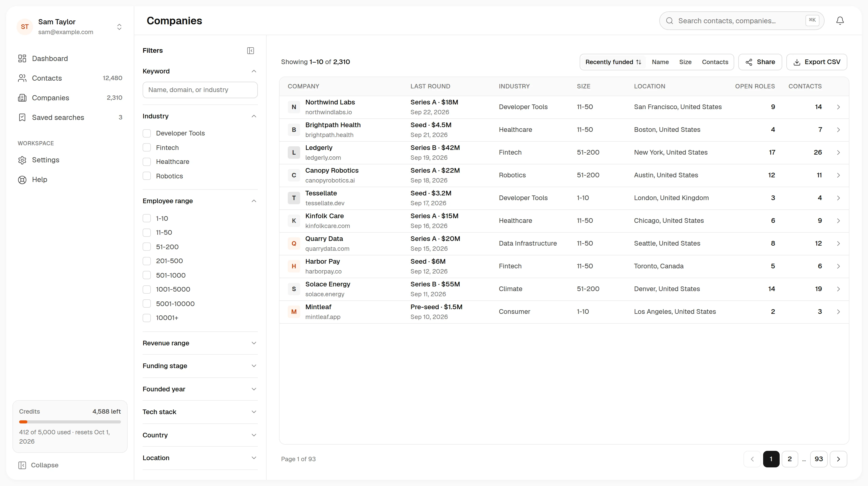Click the ST user avatar
This screenshot has width=868, height=486.
tap(25, 27)
